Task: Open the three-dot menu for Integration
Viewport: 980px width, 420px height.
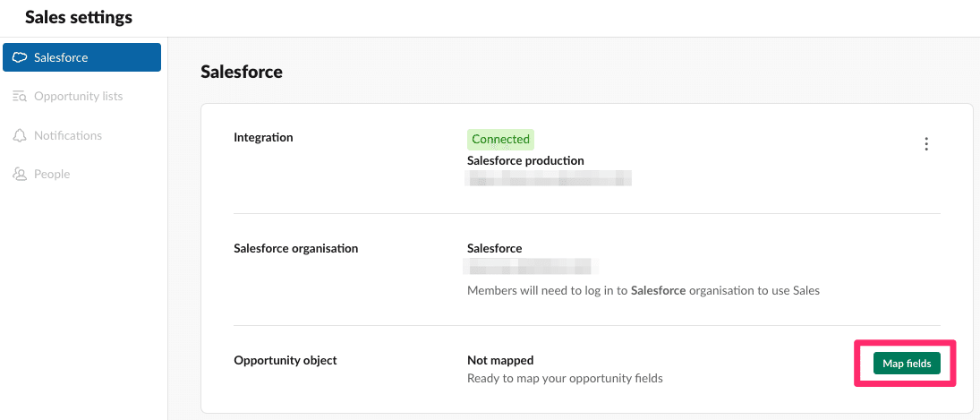Action: 926,144
